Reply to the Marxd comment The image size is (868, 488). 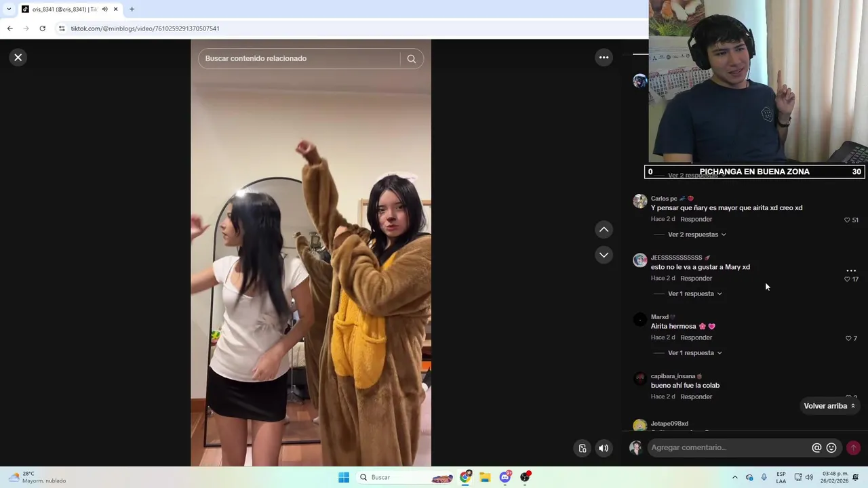click(696, 337)
